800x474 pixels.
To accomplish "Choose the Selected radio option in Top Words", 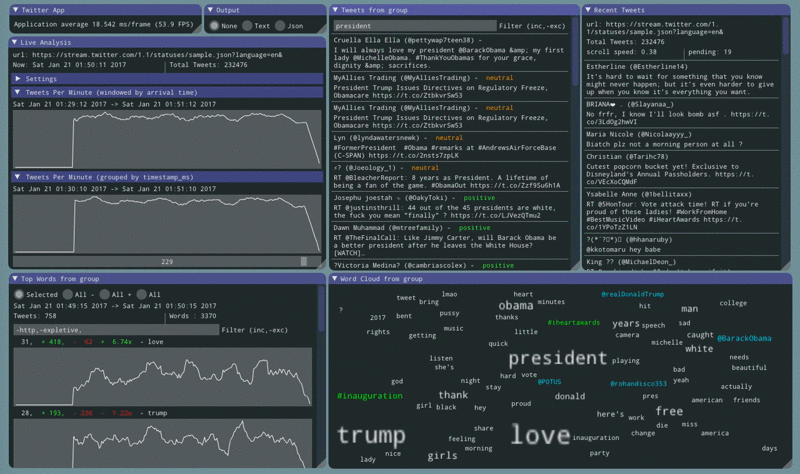I will point(19,294).
